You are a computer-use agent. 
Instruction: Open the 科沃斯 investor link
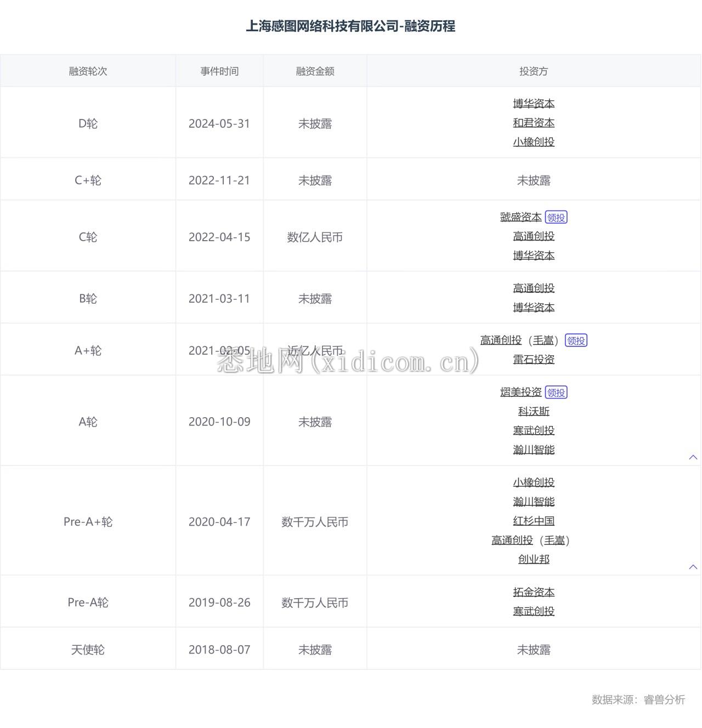click(534, 411)
